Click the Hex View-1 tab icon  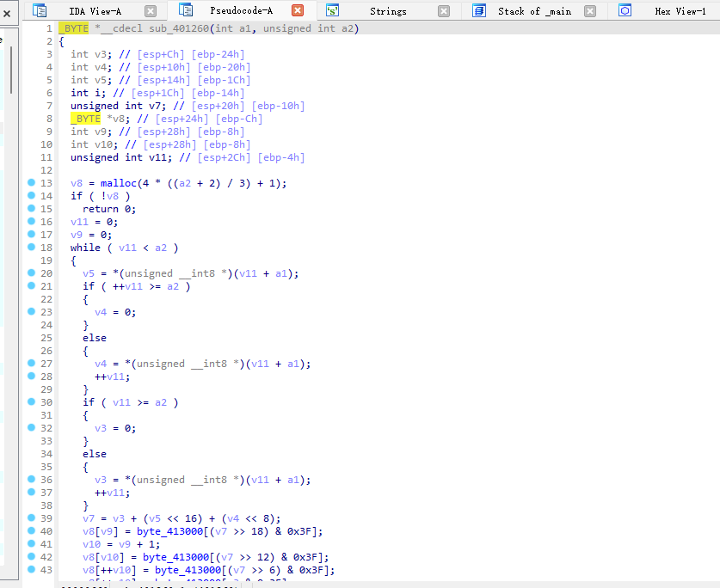[x=625, y=10]
